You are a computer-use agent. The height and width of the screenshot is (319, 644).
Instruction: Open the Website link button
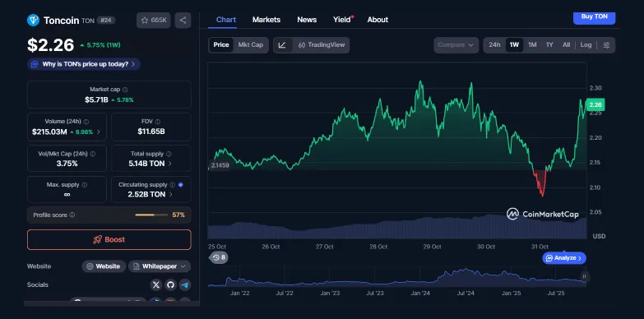point(104,266)
